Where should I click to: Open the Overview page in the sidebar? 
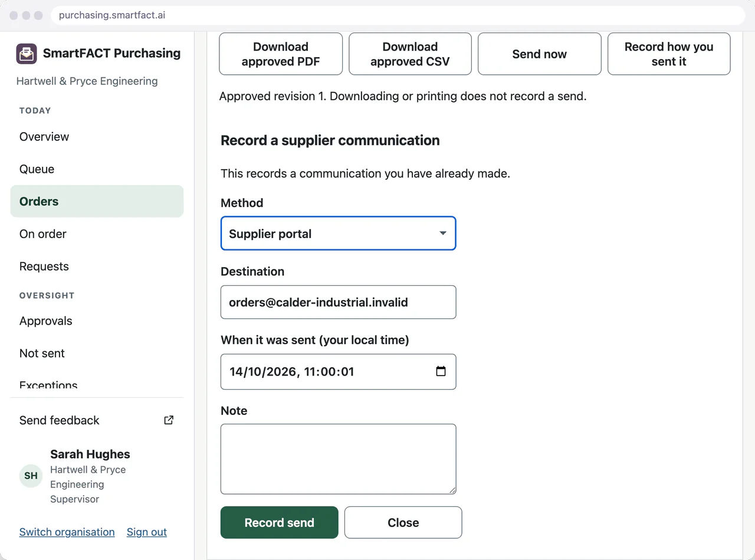point(97,137)
